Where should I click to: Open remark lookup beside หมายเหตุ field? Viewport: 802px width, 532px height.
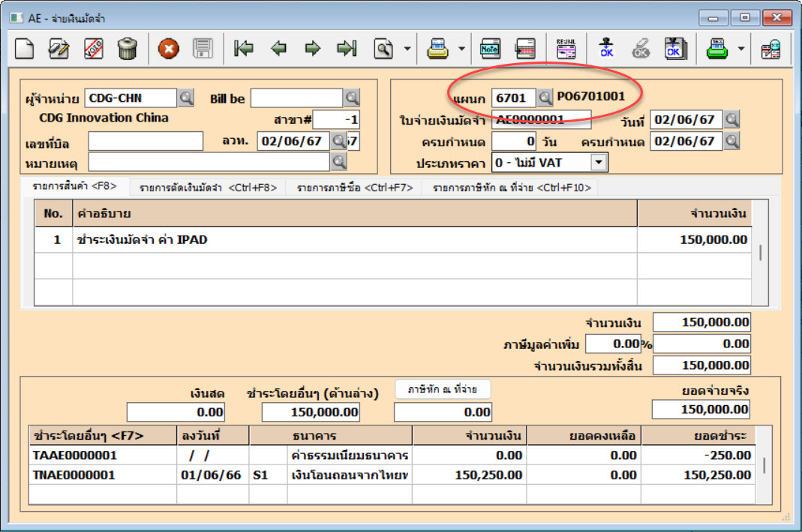pos(338,162)
